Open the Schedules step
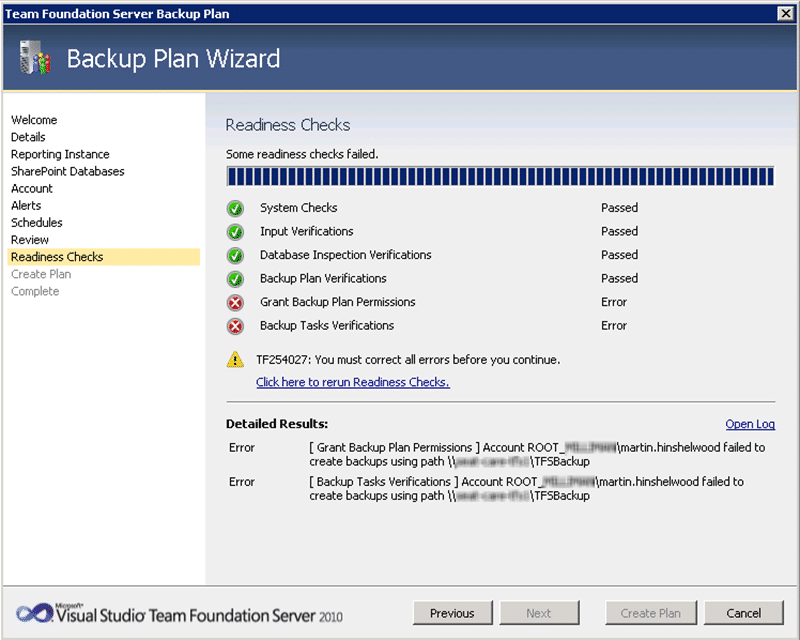The image size is (800, 640). 37,223
